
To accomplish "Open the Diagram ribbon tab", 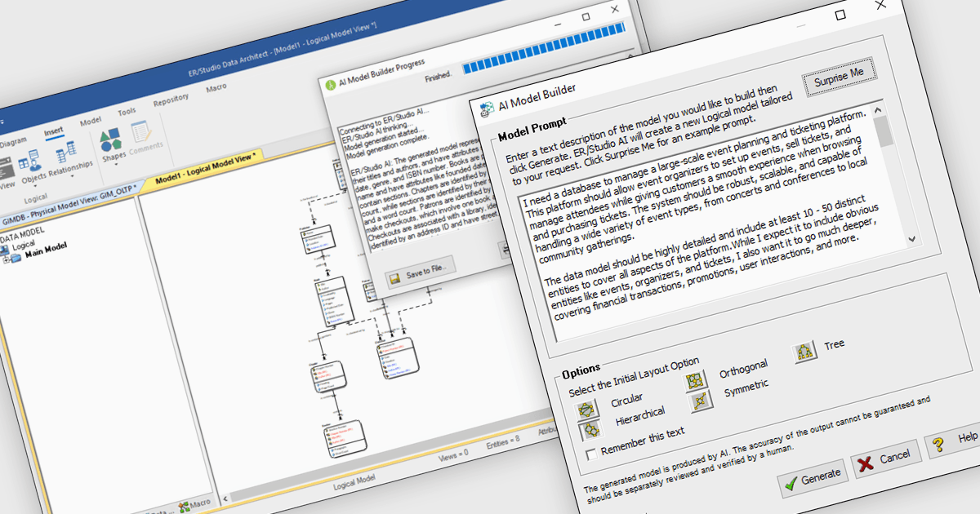I will (13, 141).
